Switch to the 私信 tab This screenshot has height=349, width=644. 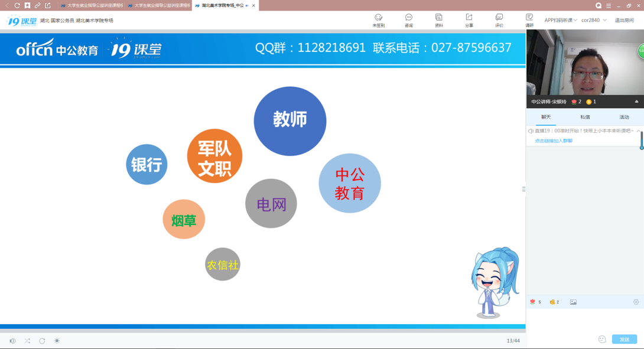tap(585, 117)
